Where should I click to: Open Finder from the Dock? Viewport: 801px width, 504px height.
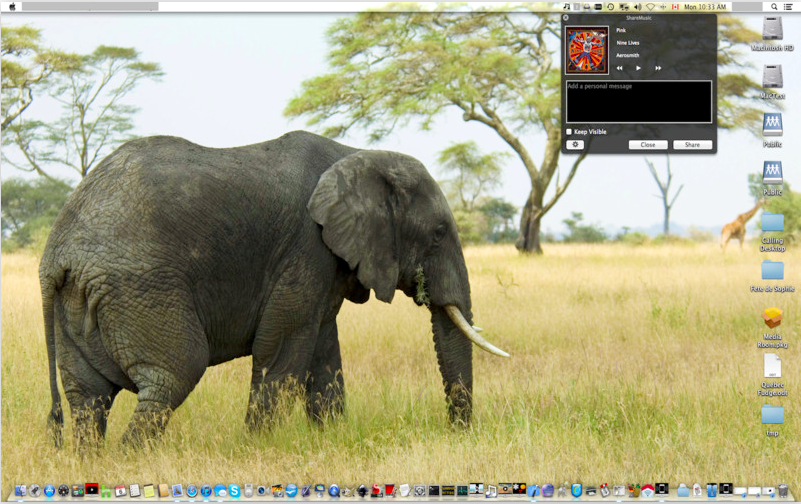(x=20, y=491)
